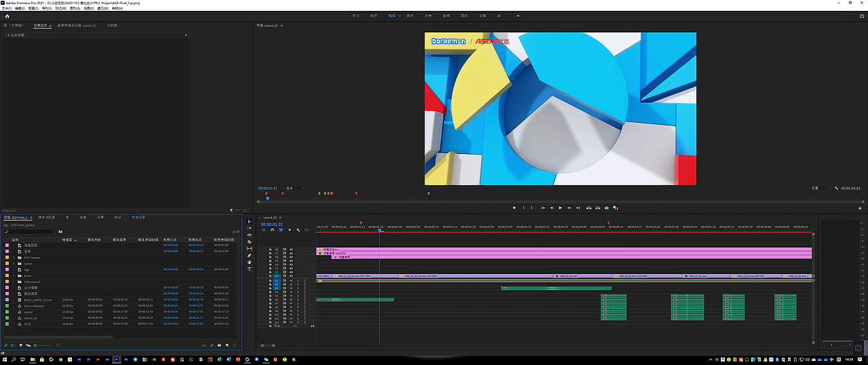Screen dimensions: 868x365
Task: Click Go to In point button
Action: click(543, 208)
